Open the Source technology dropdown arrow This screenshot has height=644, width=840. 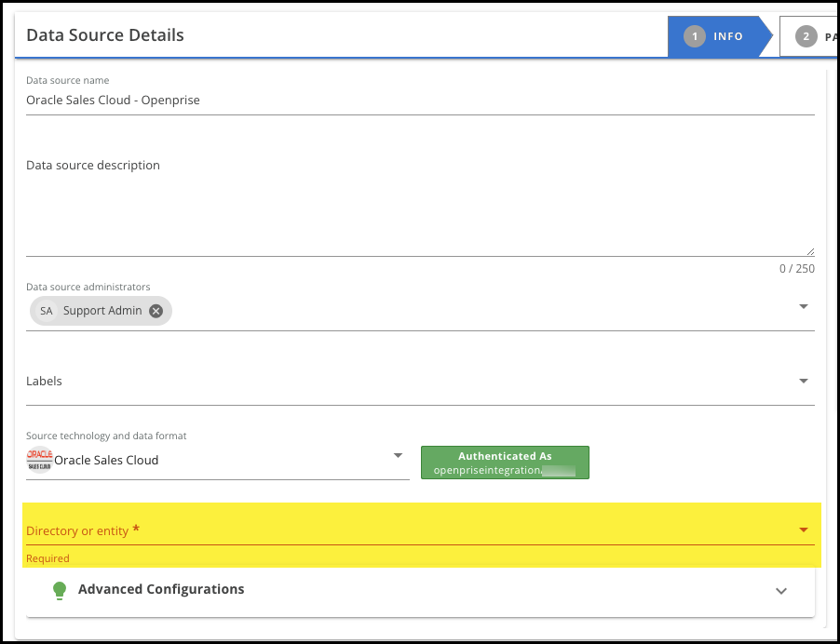pos(398,455)
